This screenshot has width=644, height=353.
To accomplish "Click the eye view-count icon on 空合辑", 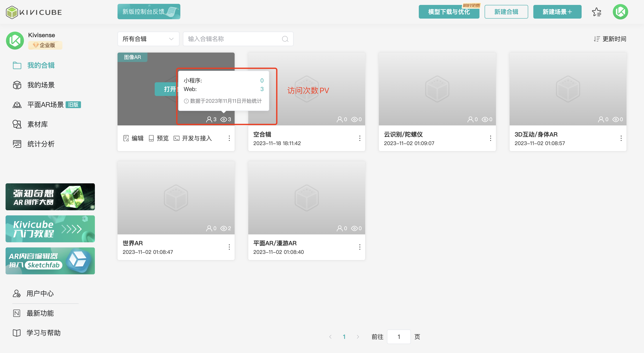I will pyautogui.click(x=354, y=119).
